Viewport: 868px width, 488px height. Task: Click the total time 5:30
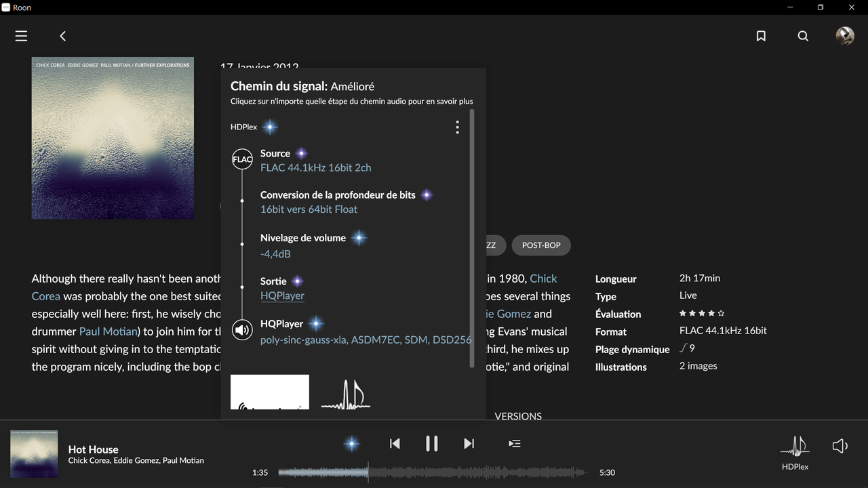tap(607, 472)
